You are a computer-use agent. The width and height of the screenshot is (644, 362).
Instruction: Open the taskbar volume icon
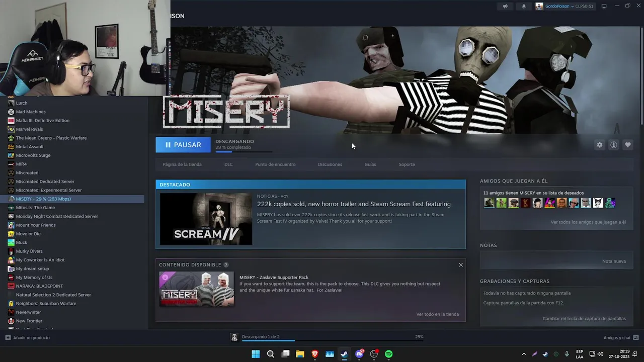pos(600,354)
